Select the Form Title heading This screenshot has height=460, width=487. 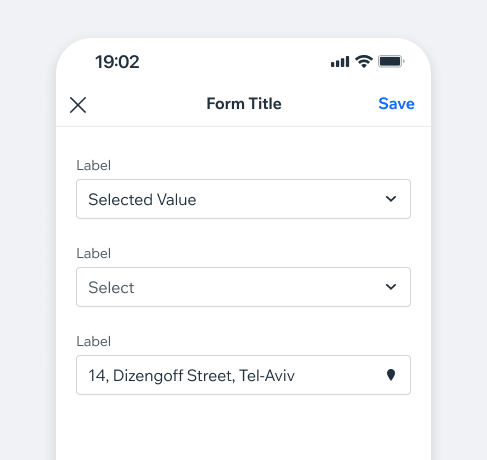(244, 104)
